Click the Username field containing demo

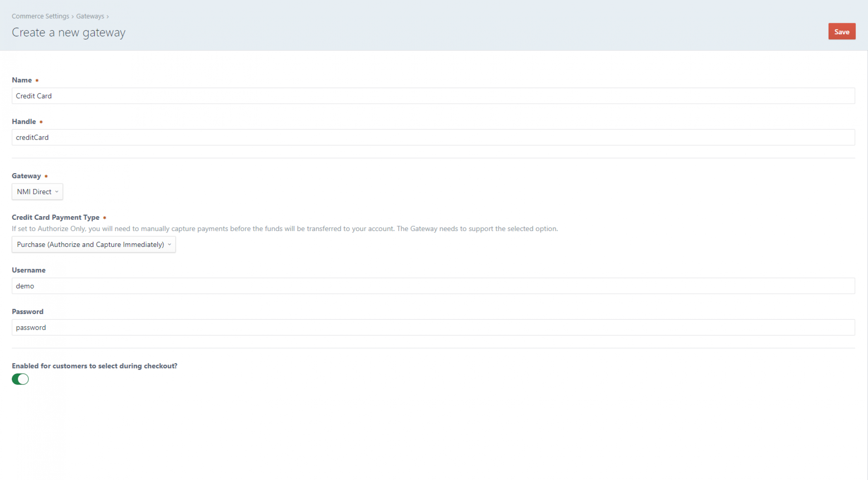[x=433, y=286]
